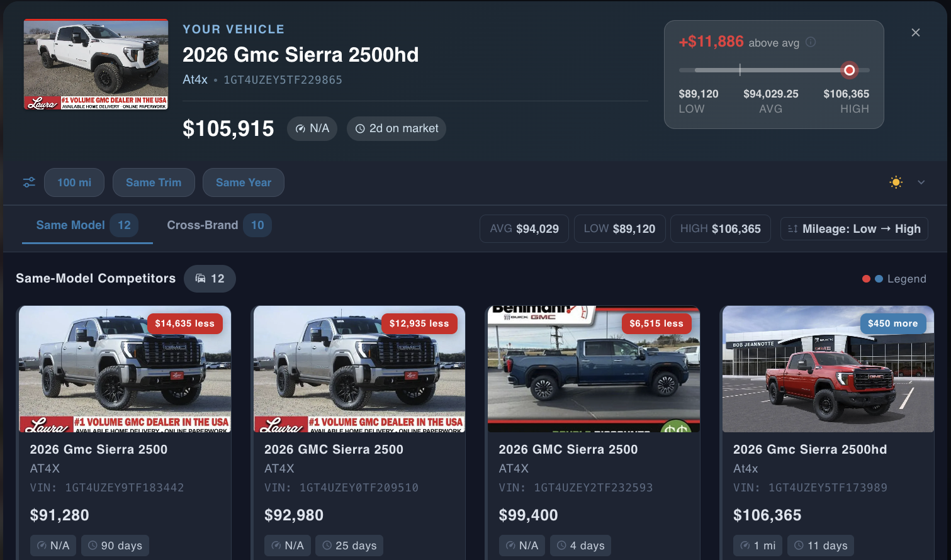Screen dimensions: 951x560
Task: Toggle the Same Trim filter
Action: [154, 182]
